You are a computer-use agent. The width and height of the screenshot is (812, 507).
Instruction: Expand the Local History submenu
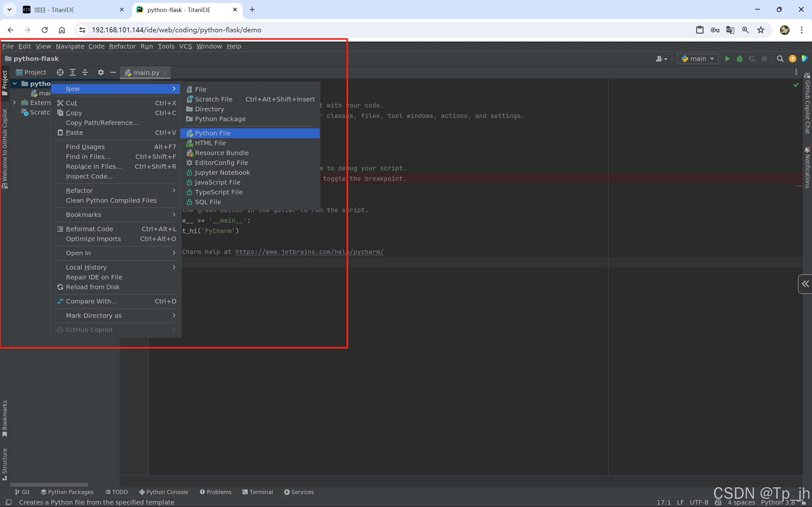coord(116,267)
